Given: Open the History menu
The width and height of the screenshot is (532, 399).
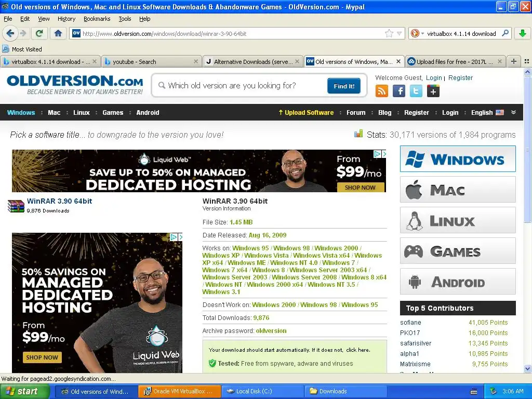Looking at the screenshot, I should point(66,19).
